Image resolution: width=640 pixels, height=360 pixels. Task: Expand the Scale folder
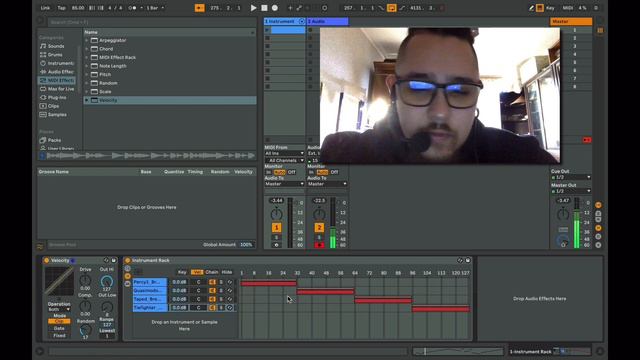point(87,92)
